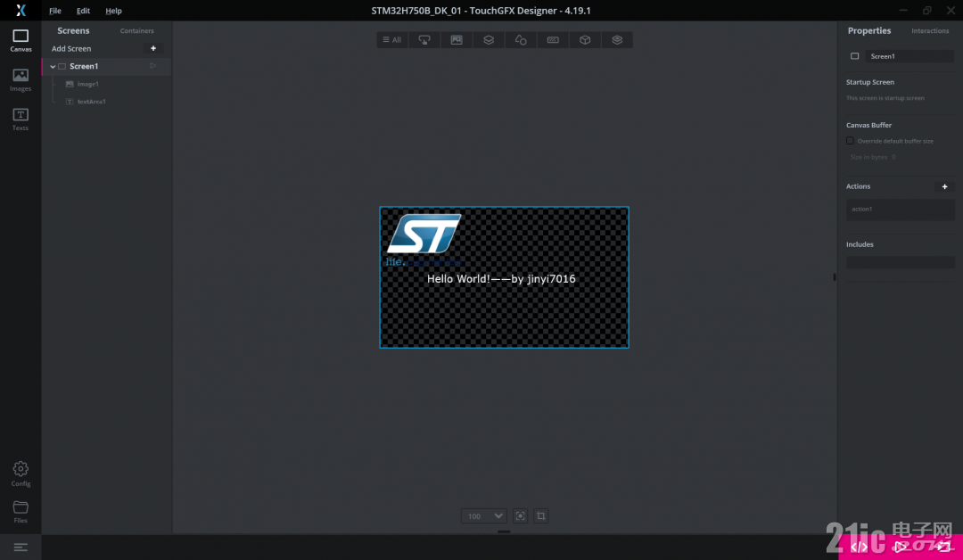The image size is (963, 560).
Task: Open the last stacked-layers widget category
Action: [617, 40]
